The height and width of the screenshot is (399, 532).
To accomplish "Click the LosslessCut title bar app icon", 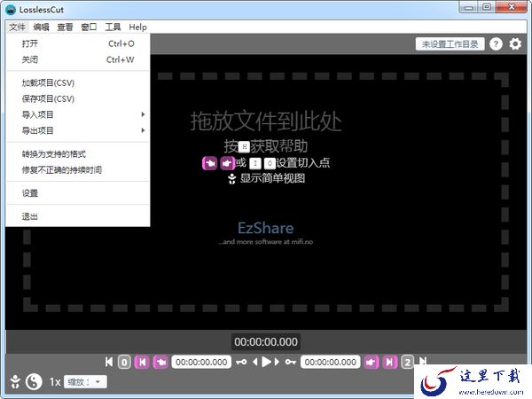I will pos(11,10).
